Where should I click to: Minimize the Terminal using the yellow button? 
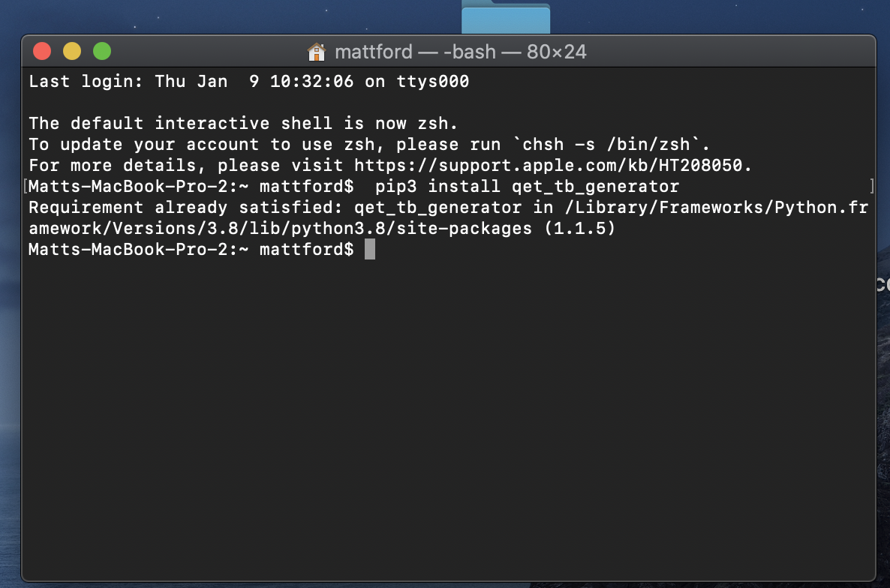[72, 51]
